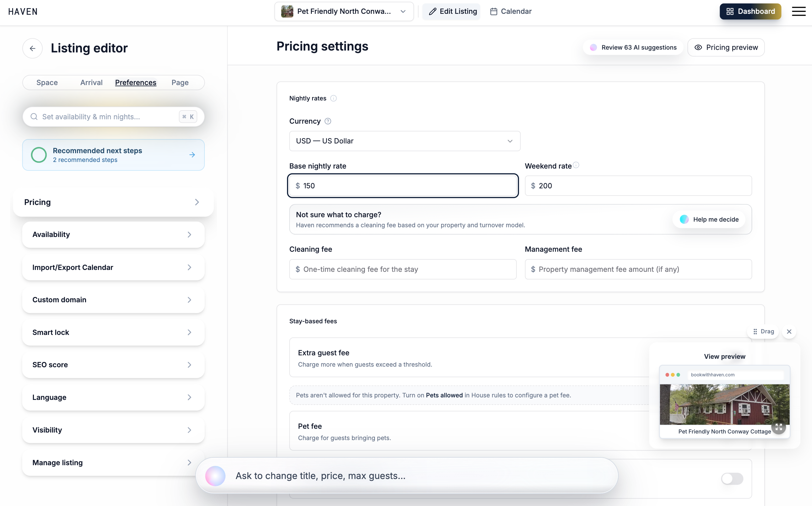
Task: Open the property selector dropdown
Action: [x=344, y=11]
